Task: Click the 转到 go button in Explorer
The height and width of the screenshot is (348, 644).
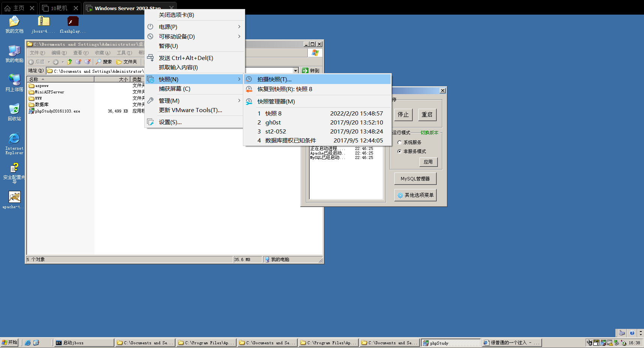Action: click(x=311, y=70)
